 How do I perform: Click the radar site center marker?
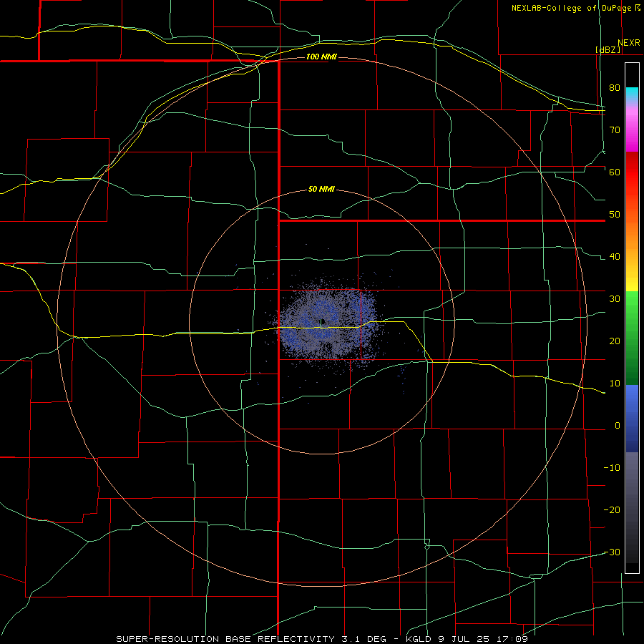[321, 321]
